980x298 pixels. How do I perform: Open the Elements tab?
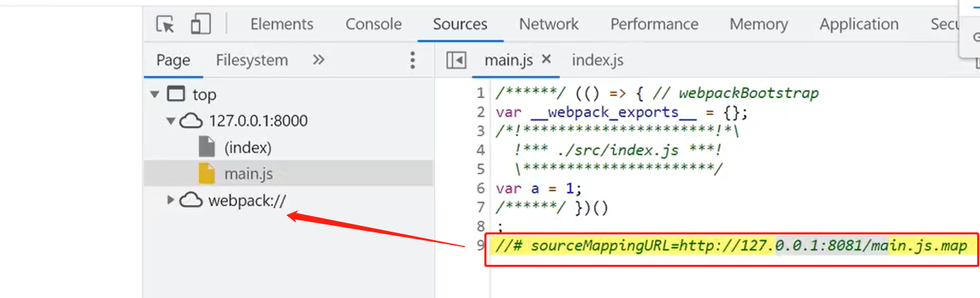pos(282,24)
